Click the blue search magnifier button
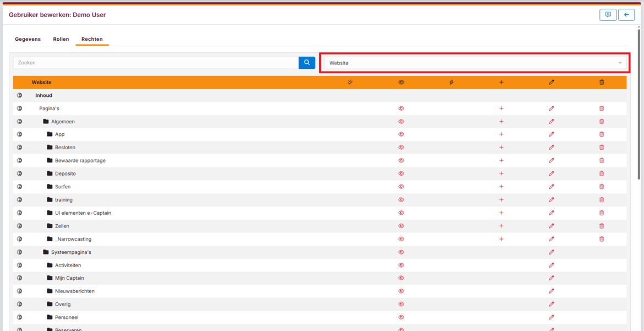Image resolution: width=644 pixels, height=331 pixels. (x=307, y=63)
